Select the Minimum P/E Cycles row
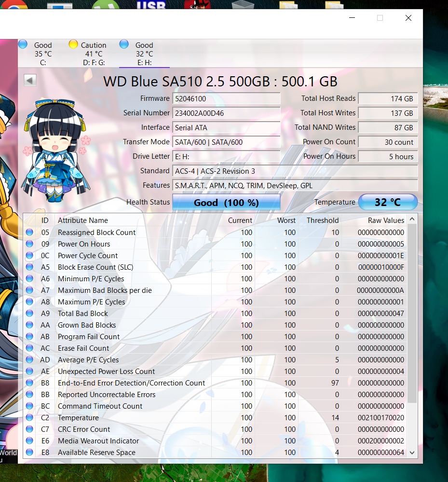Image resolution: width=448 pixels, height=482 pixels. [x=216, y=279]
